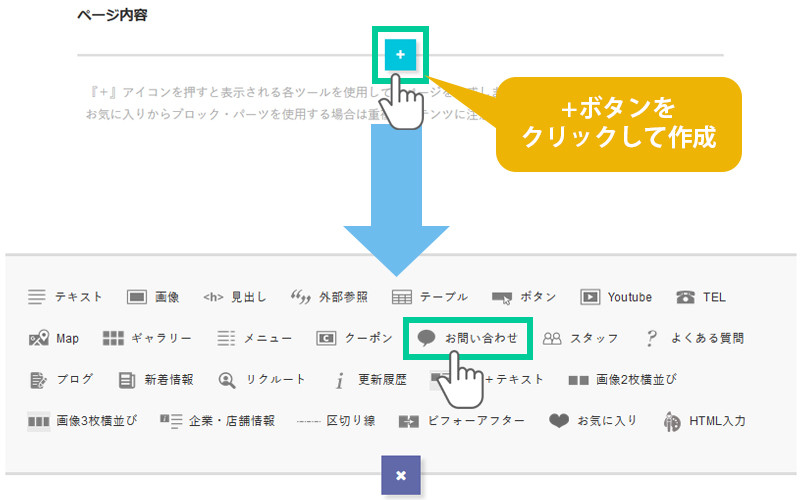Open the お気に入り favorites tool
The width and height of the screenshot is (800, 500).
593,421
